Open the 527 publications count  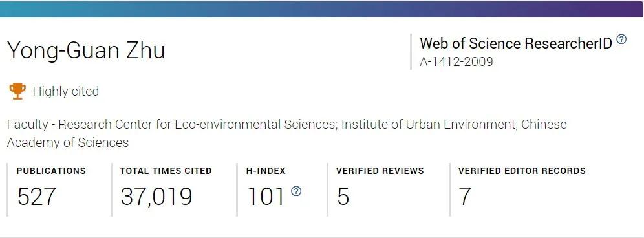pos(37,197)
